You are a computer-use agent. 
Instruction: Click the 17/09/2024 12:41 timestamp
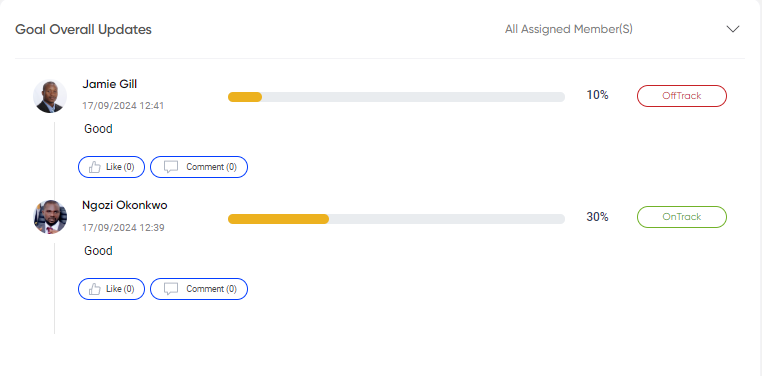123,105
